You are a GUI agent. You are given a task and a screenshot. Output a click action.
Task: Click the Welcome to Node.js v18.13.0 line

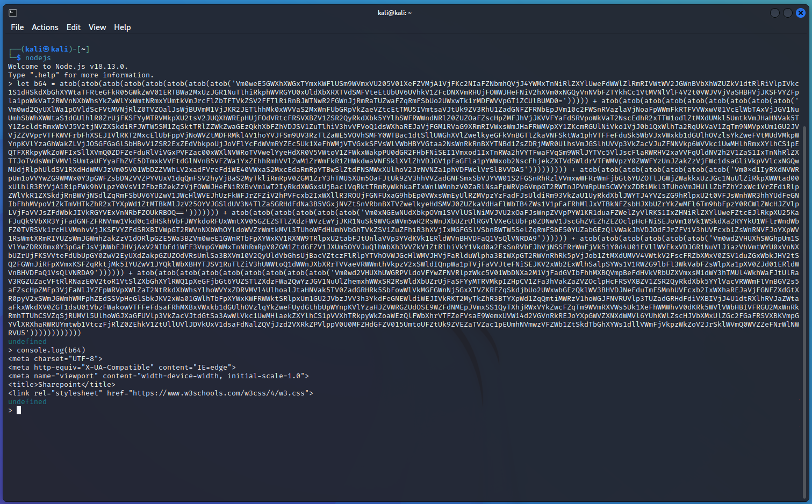[x=68, y=67]
